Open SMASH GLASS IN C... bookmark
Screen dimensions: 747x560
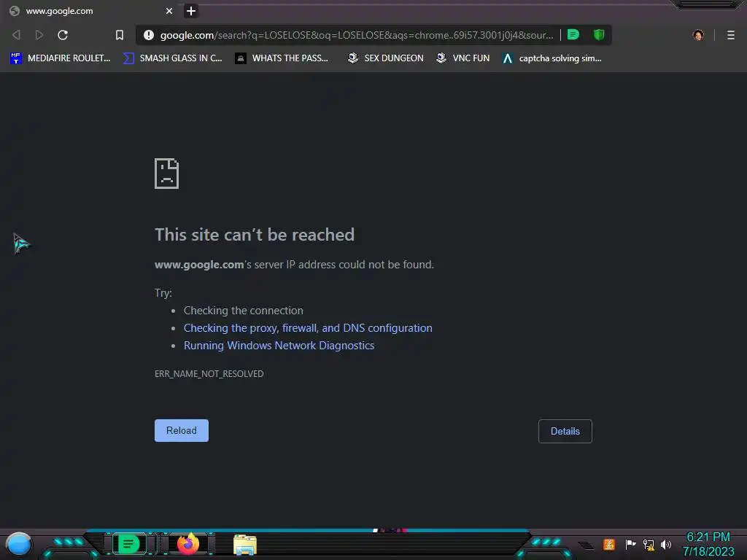173,58
